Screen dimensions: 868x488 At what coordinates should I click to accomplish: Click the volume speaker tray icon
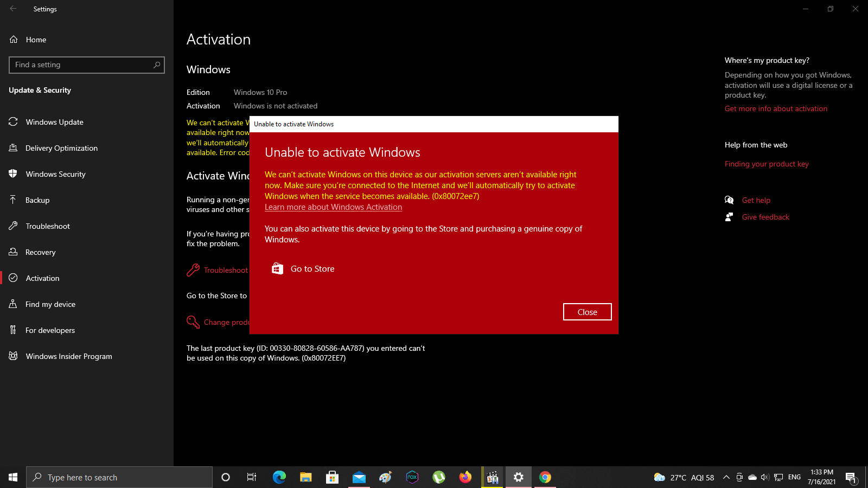coord(765,477)
